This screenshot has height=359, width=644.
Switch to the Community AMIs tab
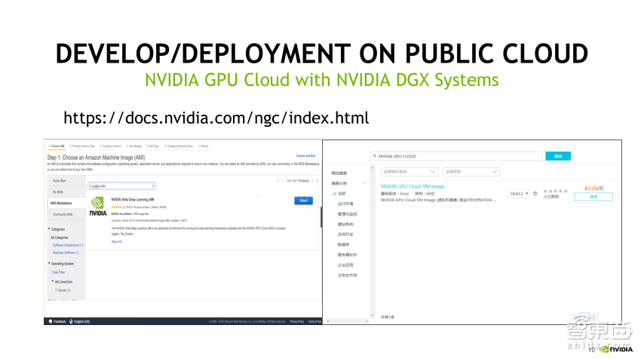63,214
